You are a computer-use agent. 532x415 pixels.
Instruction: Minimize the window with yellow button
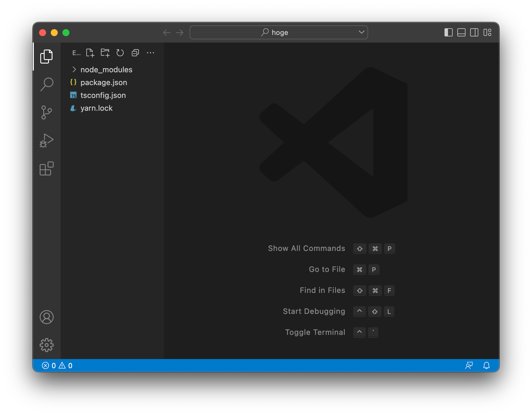[x=54, y=33]
